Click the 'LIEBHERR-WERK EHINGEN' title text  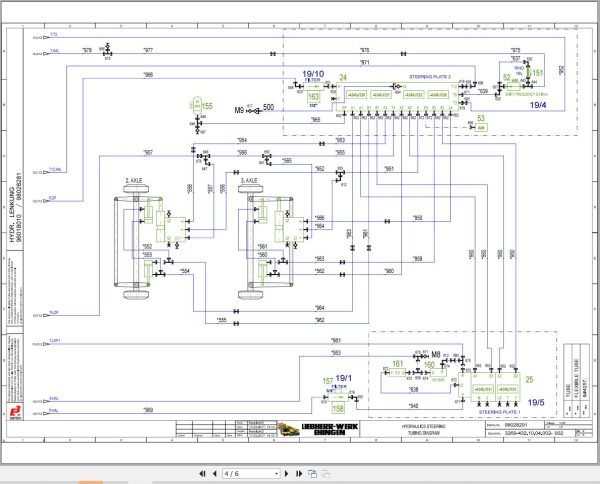coord(329,429)
